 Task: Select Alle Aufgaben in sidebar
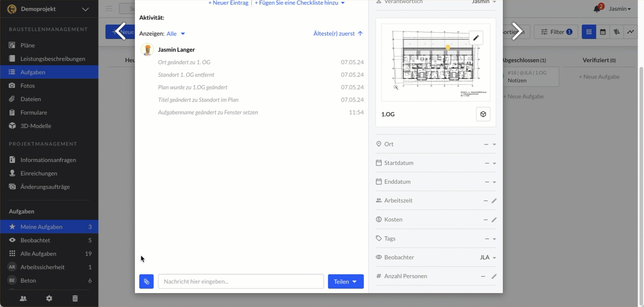38,254
